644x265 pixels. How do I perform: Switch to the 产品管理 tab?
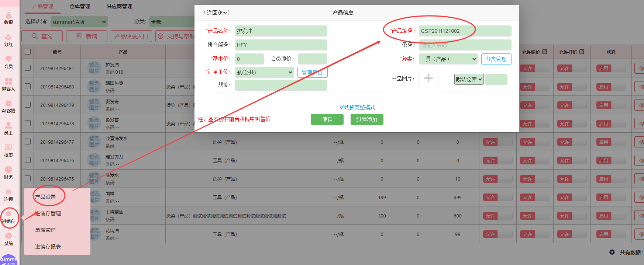(43, 6)
